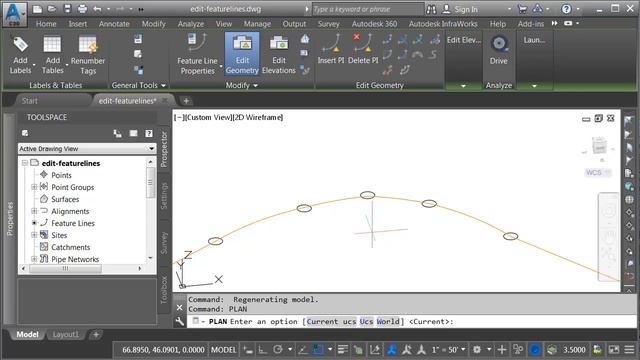Click the Drive analyze tool
This screenshot has width=640, height=360.
pyautogui.click(x=498, y=50)
